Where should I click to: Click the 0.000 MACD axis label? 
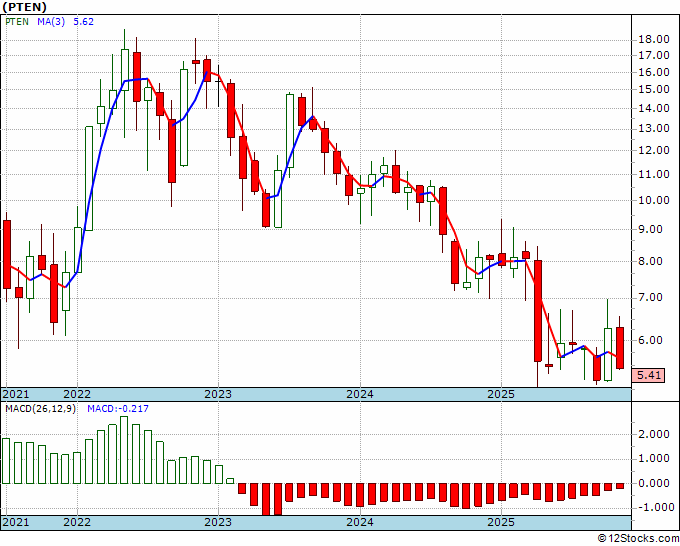point(654,483)
